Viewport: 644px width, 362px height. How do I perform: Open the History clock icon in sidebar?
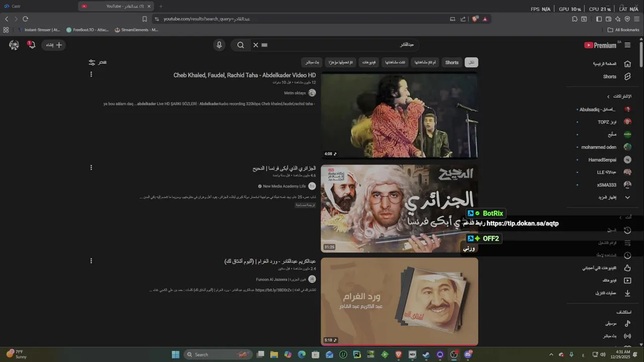(x=627, y=230)
